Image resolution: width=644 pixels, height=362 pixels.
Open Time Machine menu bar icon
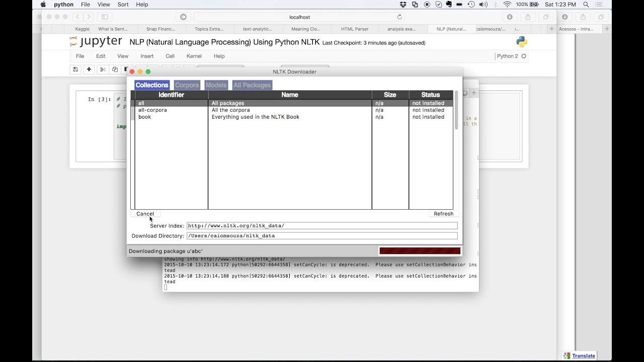(471, 5)
